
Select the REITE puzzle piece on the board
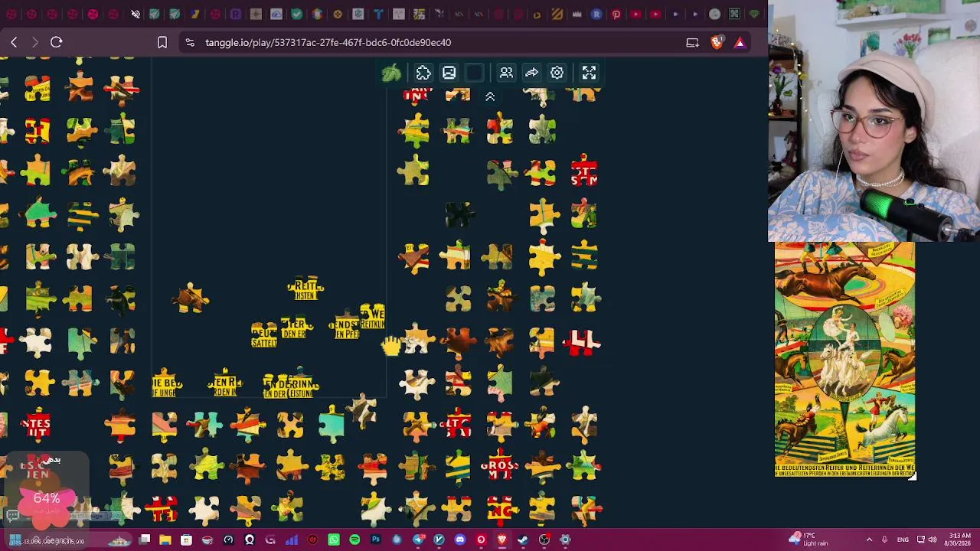[x=305, y=289]
